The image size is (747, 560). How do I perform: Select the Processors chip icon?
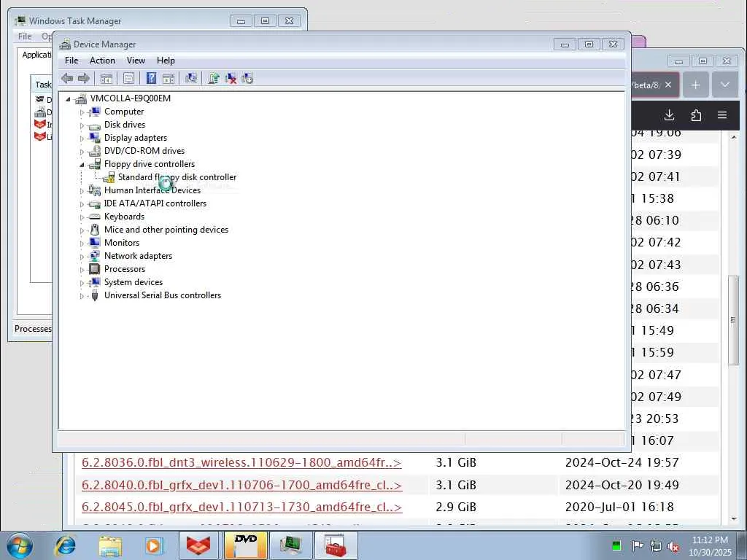point(95,269)
